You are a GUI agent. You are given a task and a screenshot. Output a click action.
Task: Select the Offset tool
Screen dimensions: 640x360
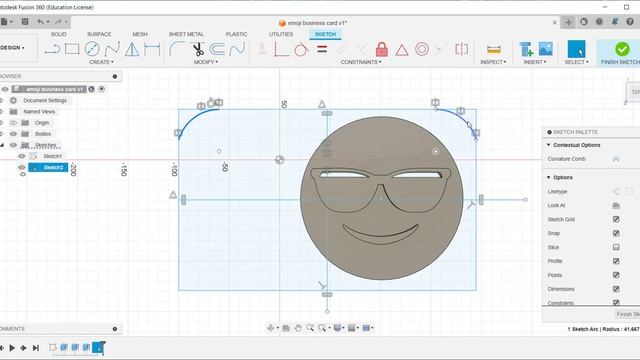click(x=217, y=49)
